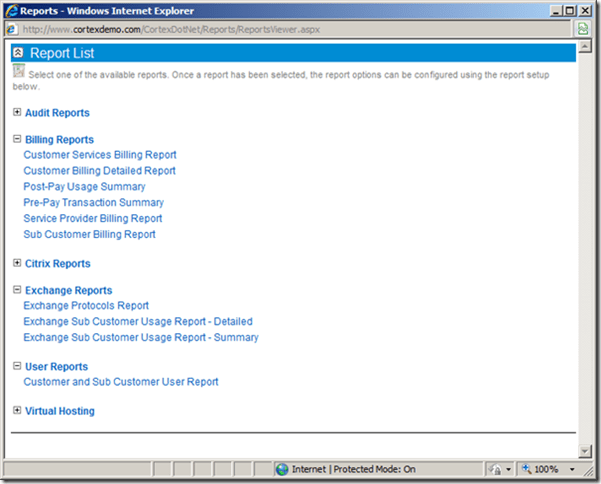
Task: Click the security lock icon in status bar
Action: 493,468
